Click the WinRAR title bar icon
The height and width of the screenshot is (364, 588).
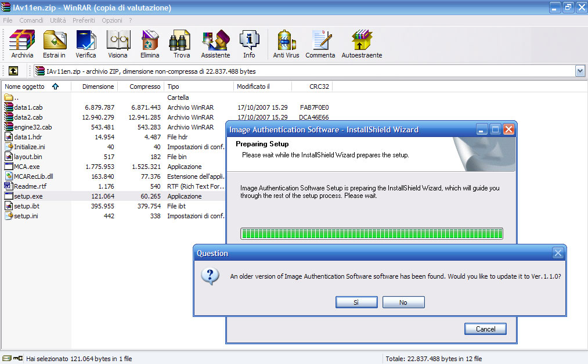[6, 7]
